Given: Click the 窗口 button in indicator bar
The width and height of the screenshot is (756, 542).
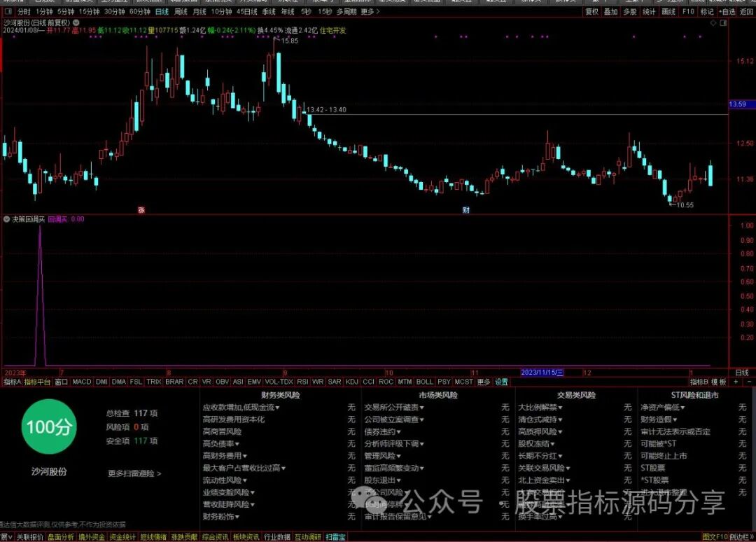Looking at the screenshot, I should click(x=61, y=382).
